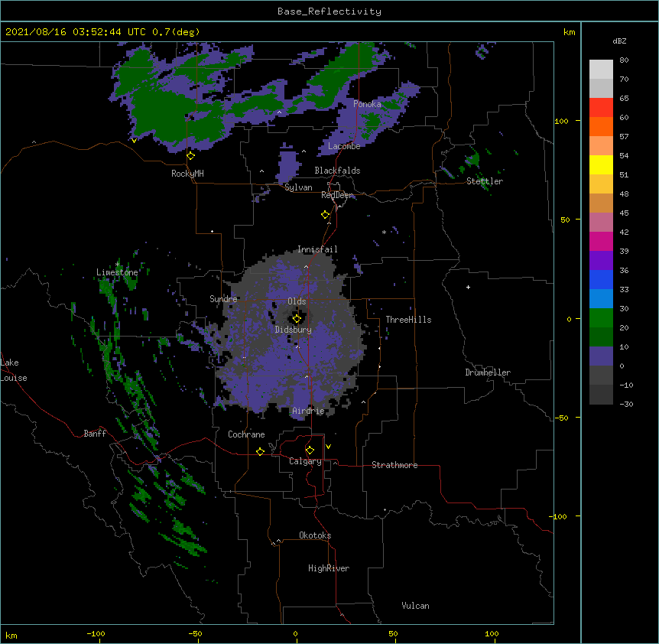This screenshot has height=644, width=659.
Task: Click the Strathmore city label
Action: tap(394, 465)
